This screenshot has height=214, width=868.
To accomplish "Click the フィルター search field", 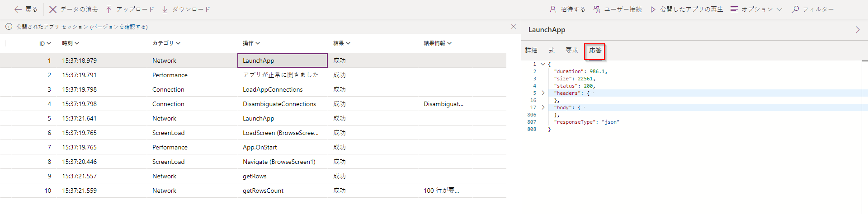I will (x=818, y=9).
